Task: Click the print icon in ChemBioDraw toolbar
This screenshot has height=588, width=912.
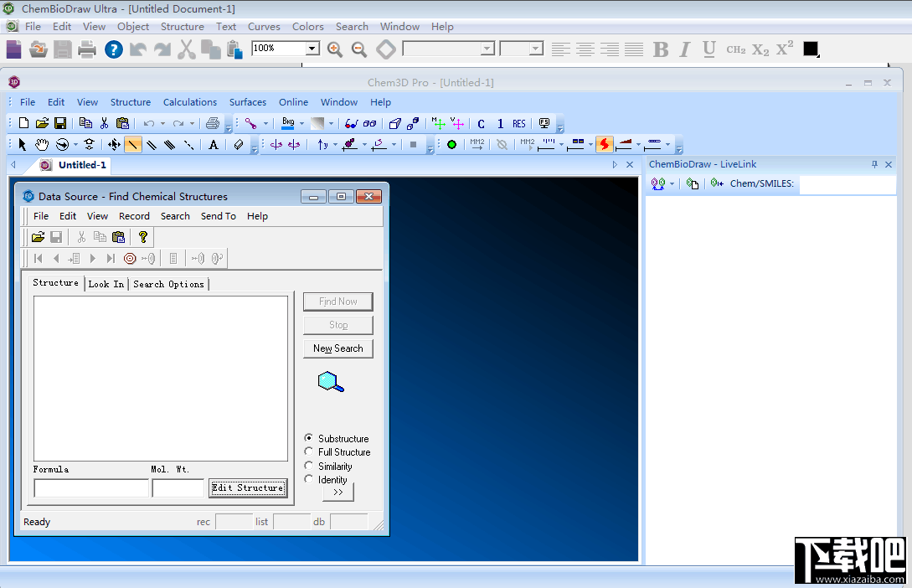Action: (x=86, y=49)
